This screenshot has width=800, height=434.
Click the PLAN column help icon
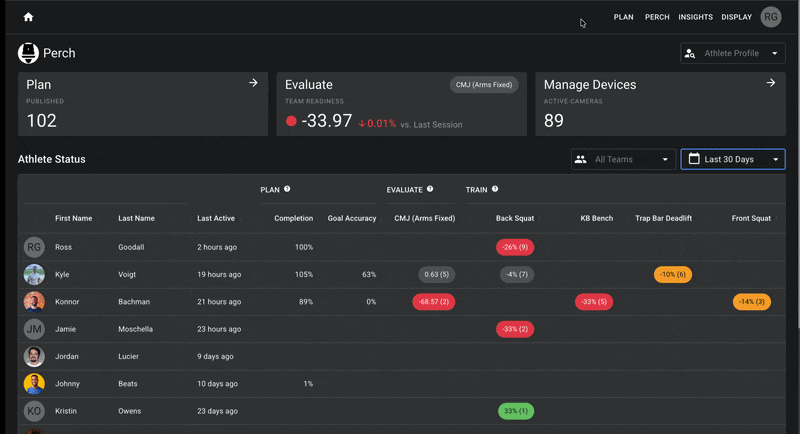[x=287, y=189]
